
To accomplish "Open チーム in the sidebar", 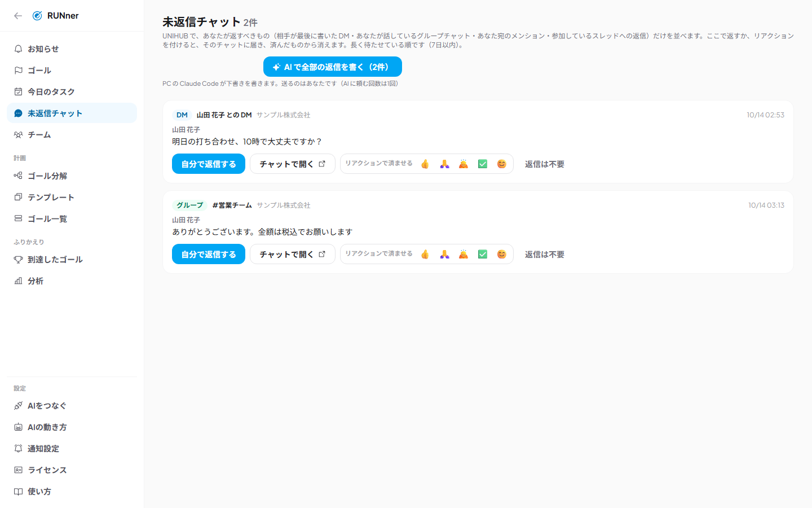I will (72, 134).
